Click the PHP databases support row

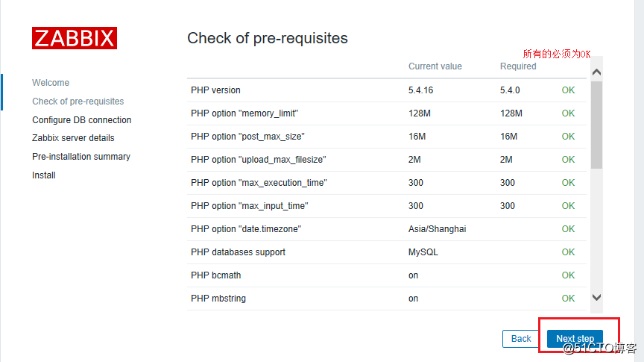(387, 252)
